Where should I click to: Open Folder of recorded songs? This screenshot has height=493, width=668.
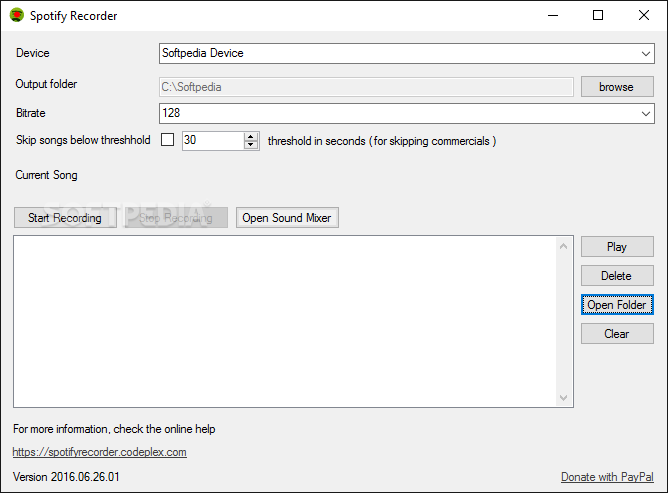(617, 305)
